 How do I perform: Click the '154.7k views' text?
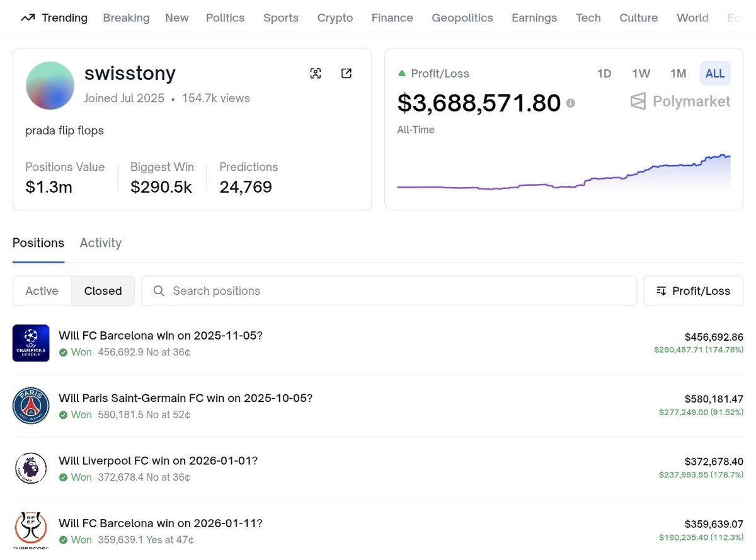216,98
